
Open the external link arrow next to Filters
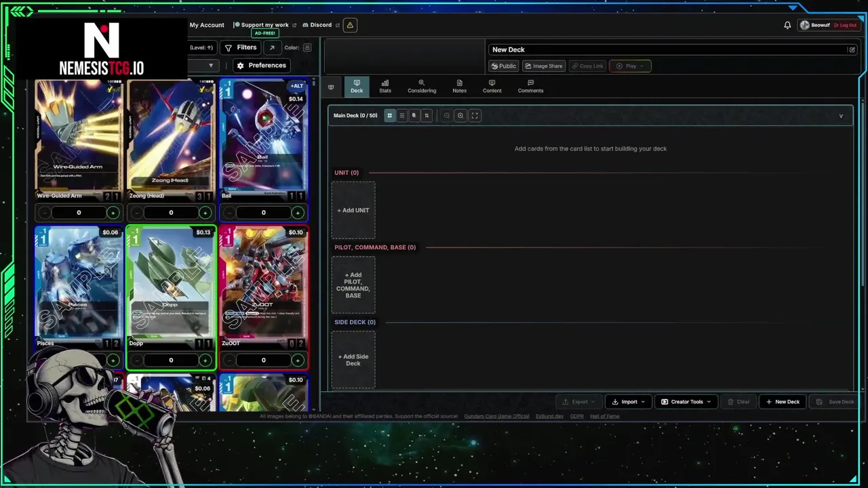click(272, 47)
